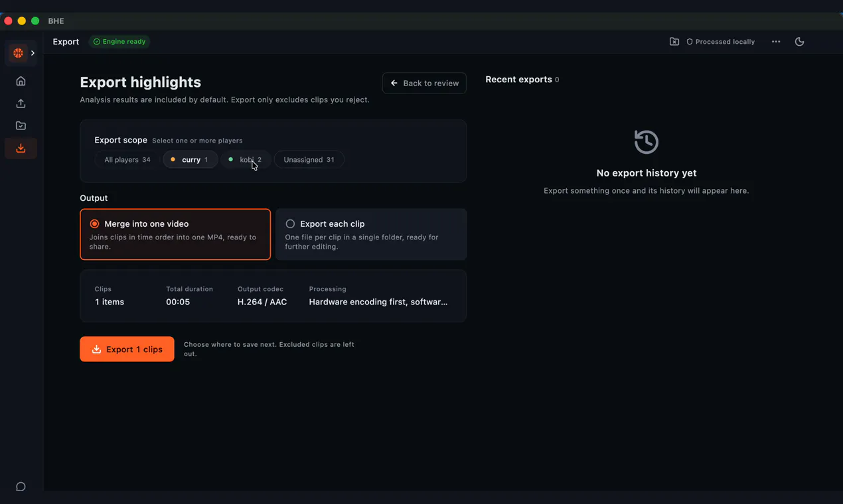This screenshot has width=843, height=504.
Task: Toggle dark mode with the moon icon
Action: tap(799, 42)
